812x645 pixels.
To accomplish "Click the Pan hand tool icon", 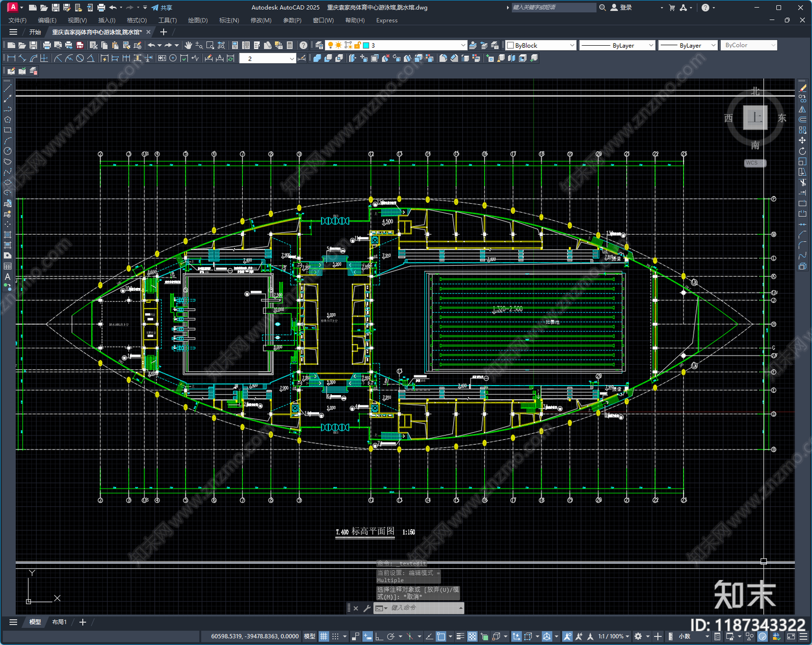I will [188, 45].
